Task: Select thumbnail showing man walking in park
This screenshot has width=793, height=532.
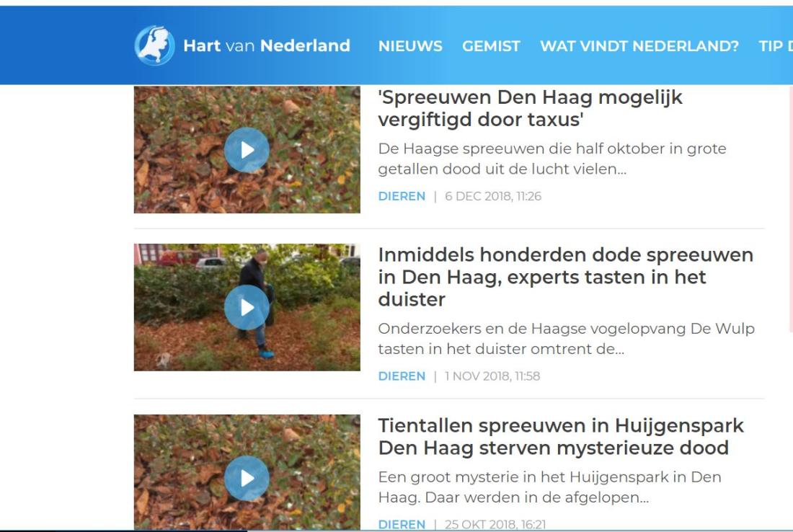Action: tap(247, 308)
